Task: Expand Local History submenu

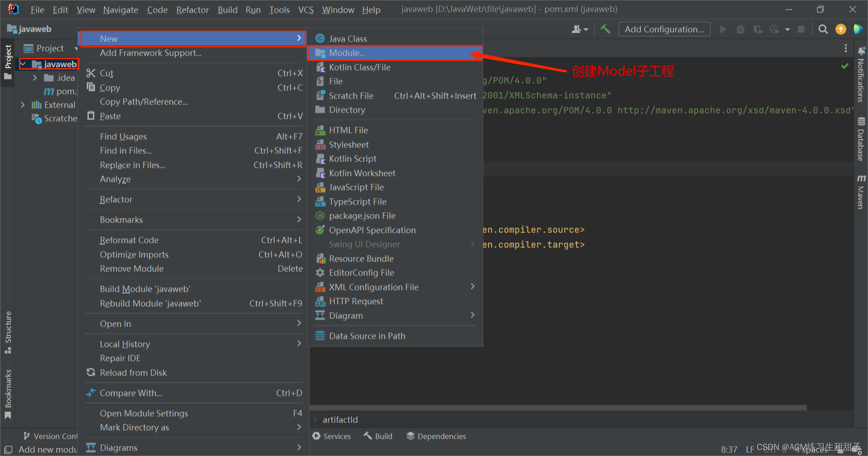Action: (194, 344)
